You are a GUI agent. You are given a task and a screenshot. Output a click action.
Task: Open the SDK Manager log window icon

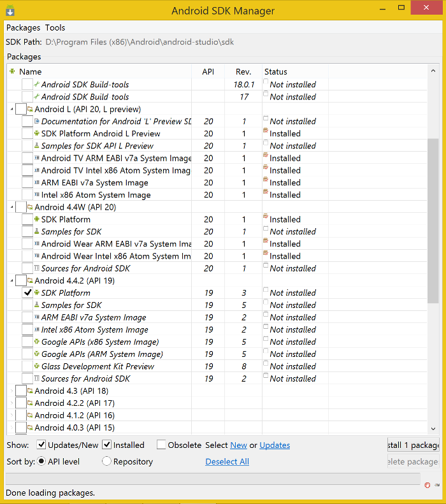pos(436,485)
